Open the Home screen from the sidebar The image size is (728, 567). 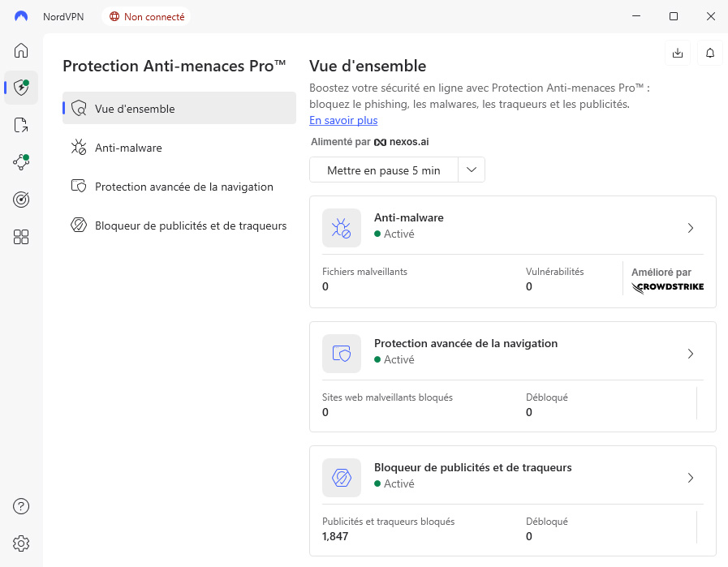[21, 50]
